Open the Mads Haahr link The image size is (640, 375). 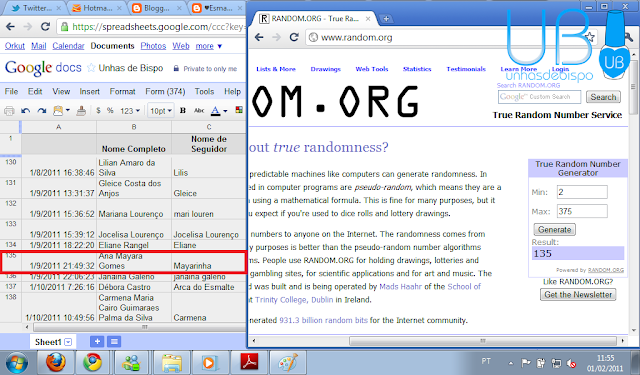(x=400, y=286)
